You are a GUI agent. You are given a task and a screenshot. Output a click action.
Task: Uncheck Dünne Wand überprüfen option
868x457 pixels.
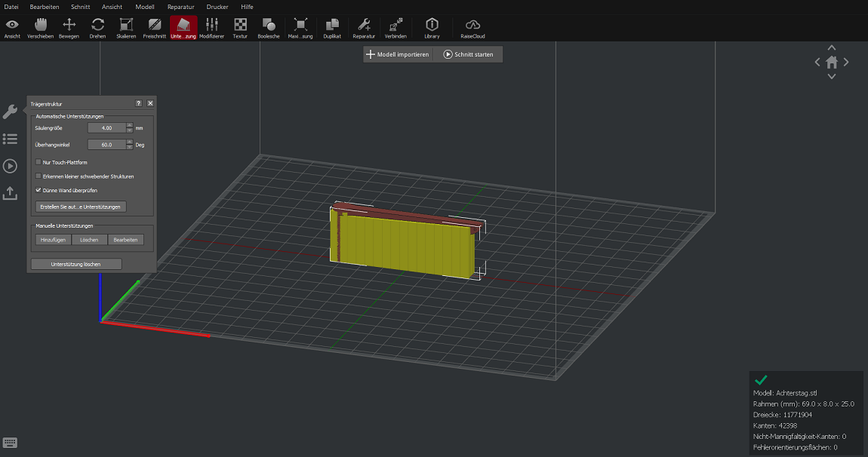pyautogui.click(x=38, y=191)
